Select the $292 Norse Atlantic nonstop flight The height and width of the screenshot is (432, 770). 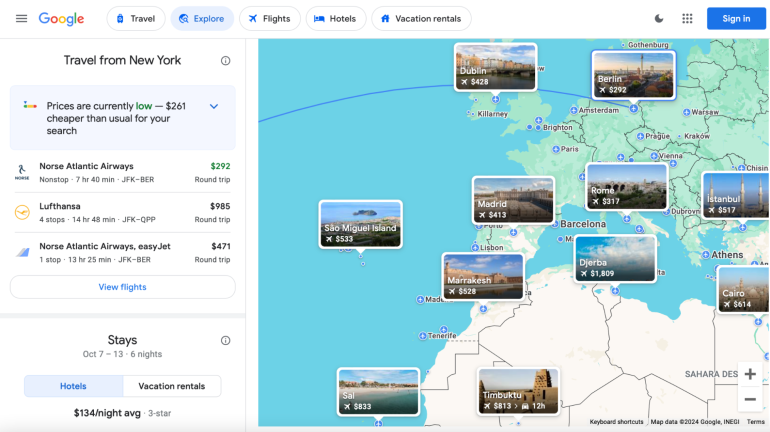point(122,172)
